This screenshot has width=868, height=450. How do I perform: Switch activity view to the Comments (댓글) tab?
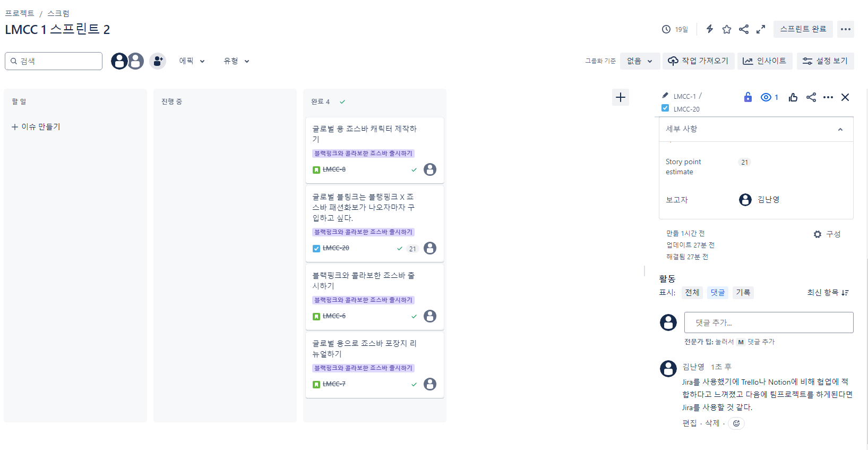click(x=718, y=293)
